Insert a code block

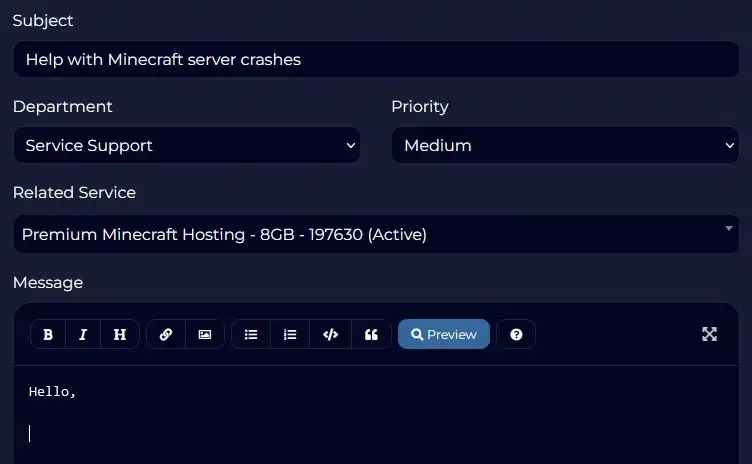(330, 335)
